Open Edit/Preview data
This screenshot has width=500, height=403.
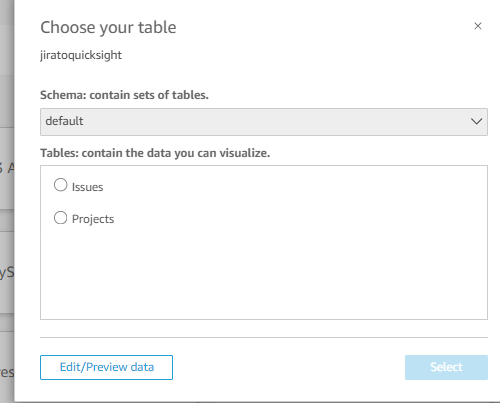(x=106, y=367)
